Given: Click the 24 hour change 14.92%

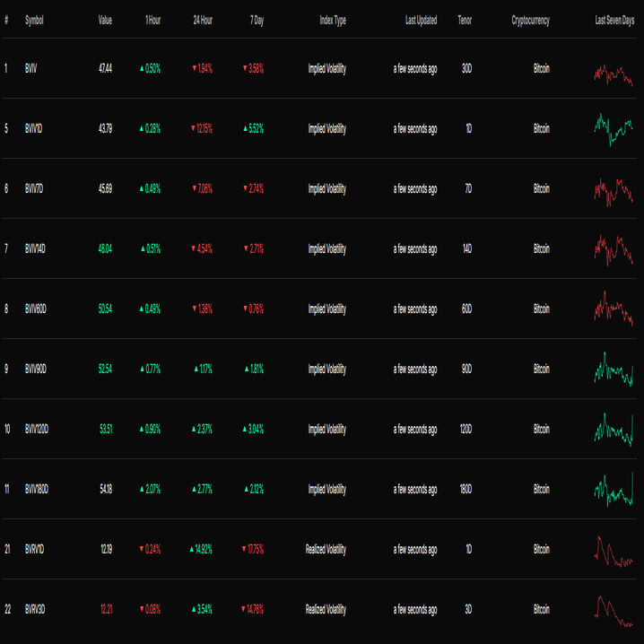Looking at the screenshot, I should coord(201,549).
